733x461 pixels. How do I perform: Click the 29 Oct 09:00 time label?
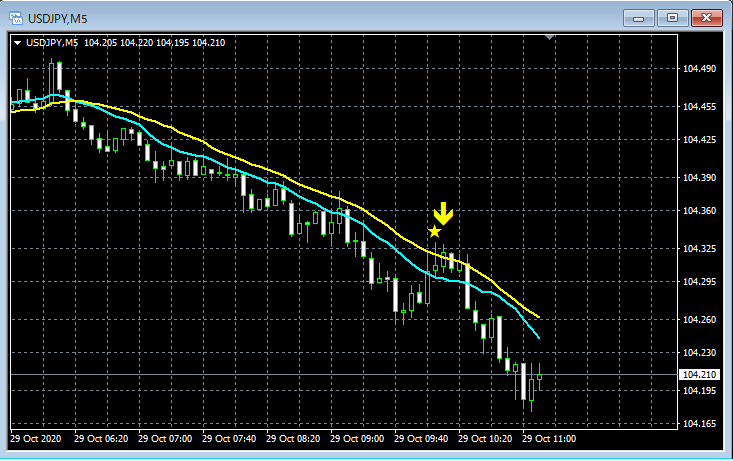tap(357, 439)
